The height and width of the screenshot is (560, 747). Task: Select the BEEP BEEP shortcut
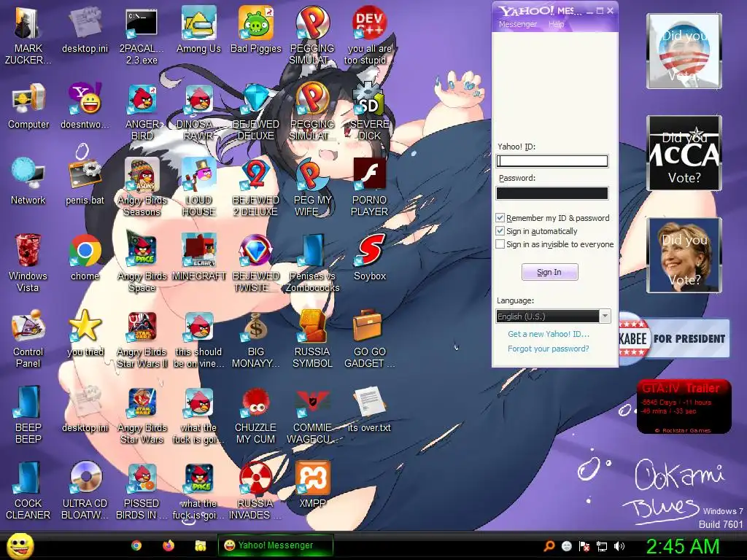pyautogui.click(x=28, y=414)
